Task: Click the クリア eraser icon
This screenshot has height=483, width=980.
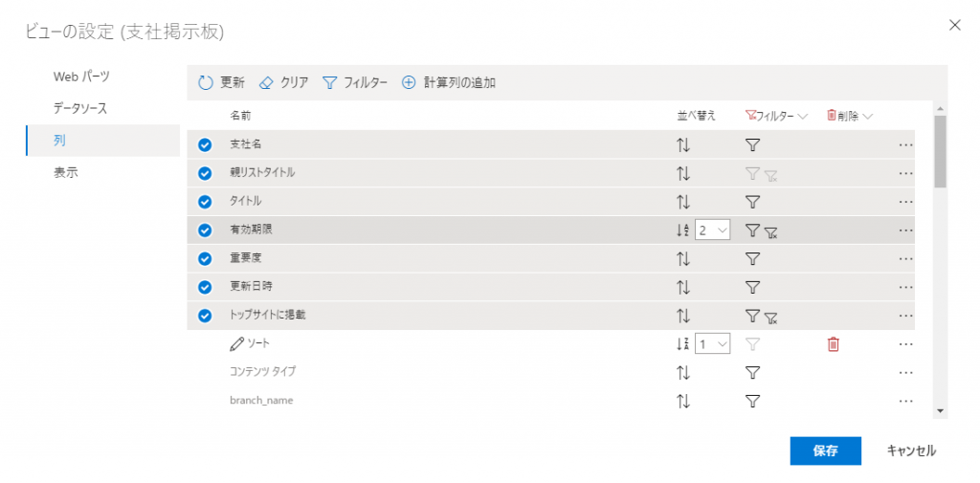Action: tap(267, 83)
